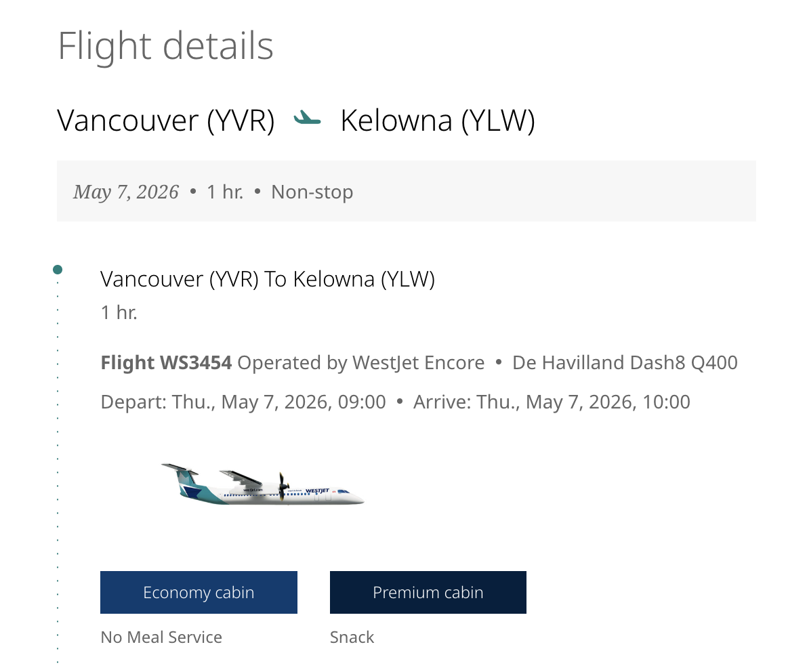The image size is (786, 672).
Task: Click the Depart time Thu., May 7, 09:00
Action: [243, 402]
